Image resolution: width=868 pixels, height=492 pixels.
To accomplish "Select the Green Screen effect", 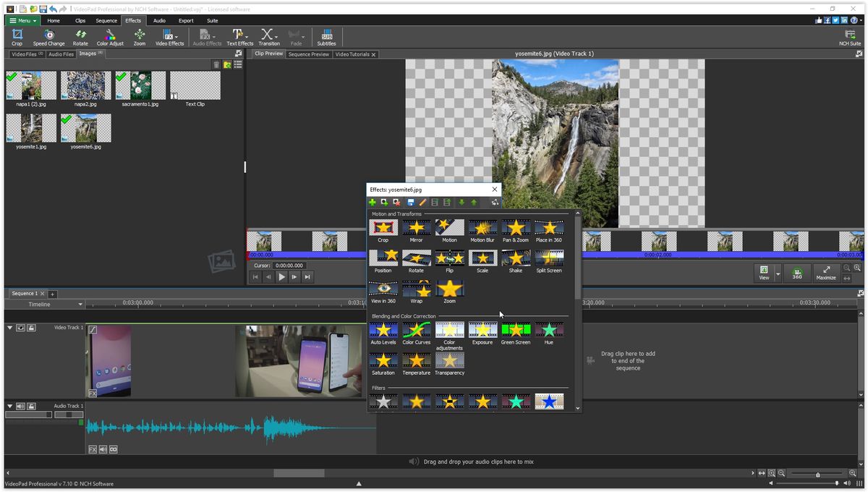I will (516, 331).
